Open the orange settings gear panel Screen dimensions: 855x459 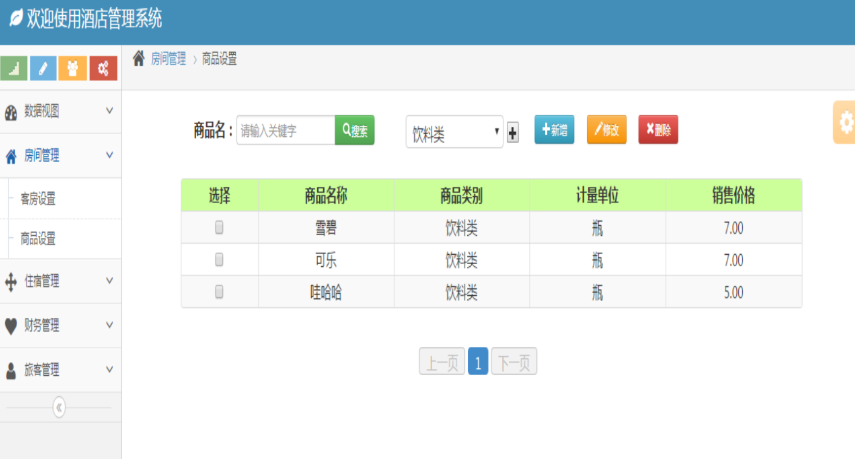pos(845,122)
